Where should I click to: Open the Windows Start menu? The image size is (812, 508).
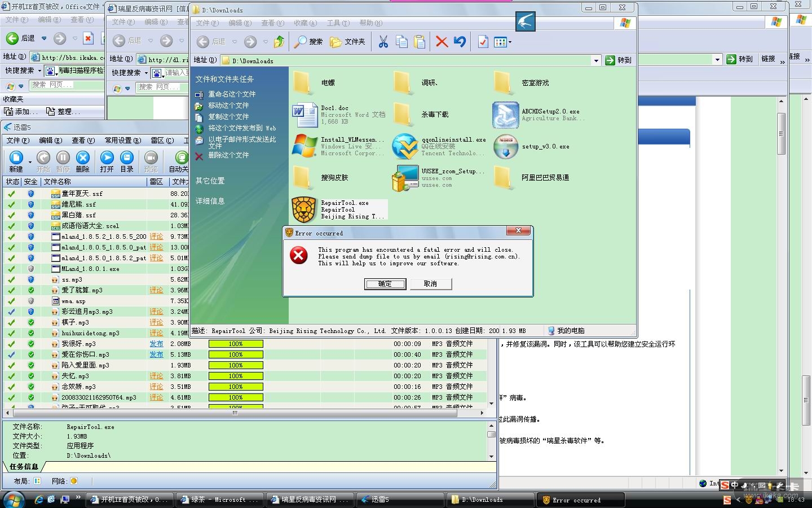coord(14,500)
